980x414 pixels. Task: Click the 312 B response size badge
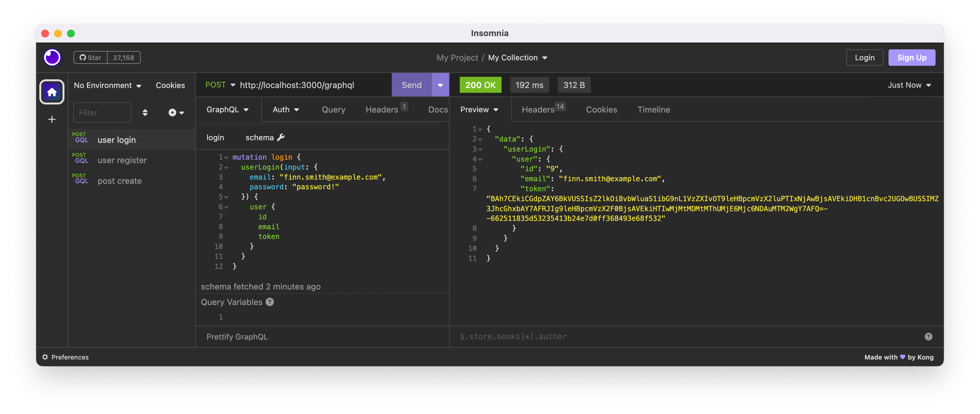point(574,85)
